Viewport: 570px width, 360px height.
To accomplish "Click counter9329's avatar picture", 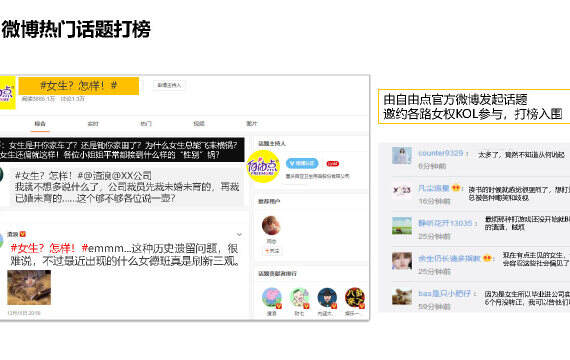I will [402, 156].
